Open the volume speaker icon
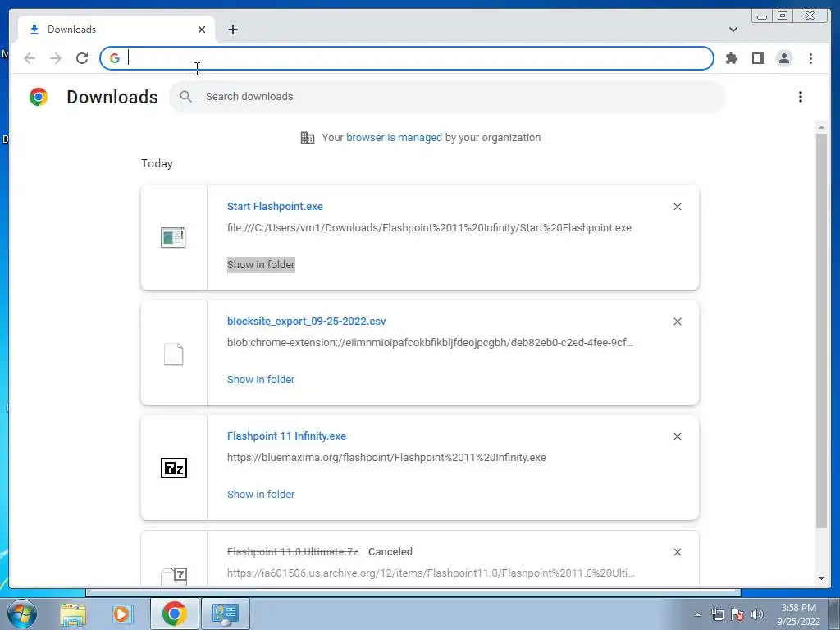Viewport: 840px width, 630px height. coord(757,614)
